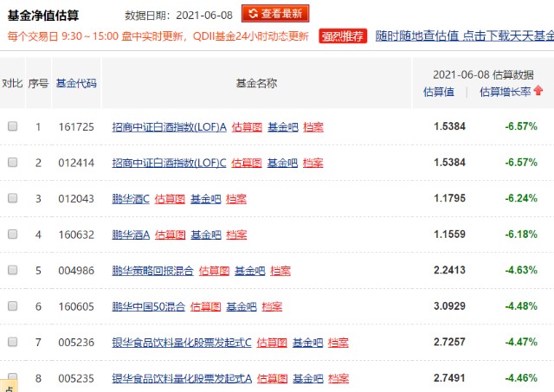554x392 pixels.
Task: Open 基金吧 for 鹏华中国50混合
Action: [242, 306]
